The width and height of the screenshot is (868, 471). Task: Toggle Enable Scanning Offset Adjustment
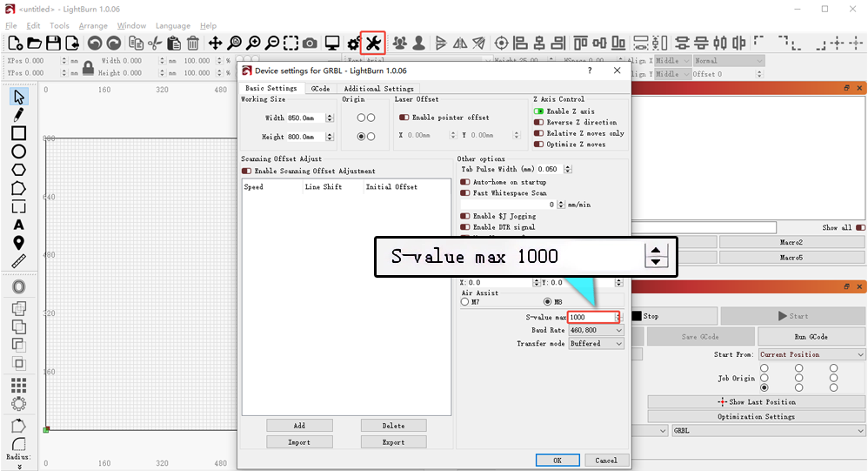[x=246, y=172]
